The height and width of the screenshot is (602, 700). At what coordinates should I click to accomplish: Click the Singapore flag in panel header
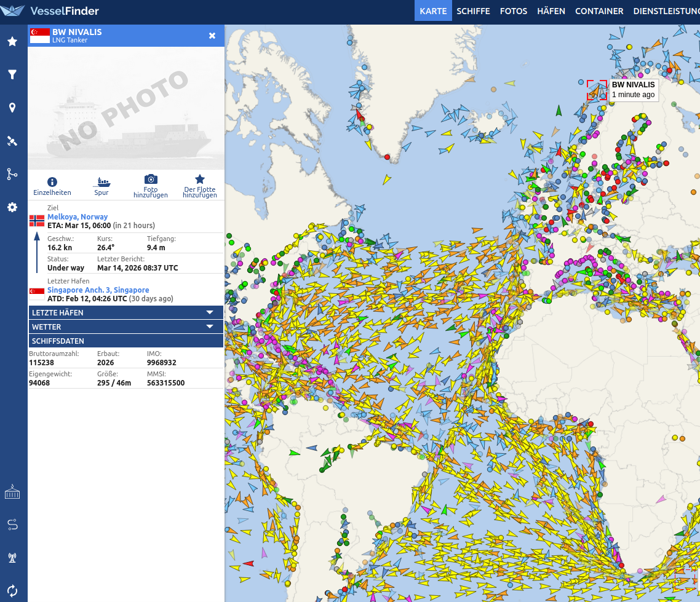click(x=40, y=36)
